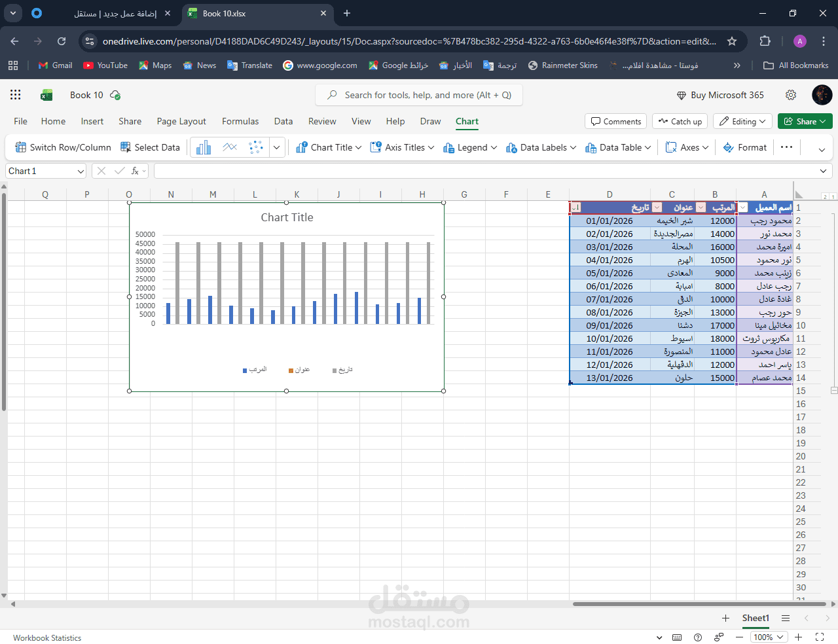Expand the Name Box dropdown arrow
The image size is (838, 644).
coord(81,171)
